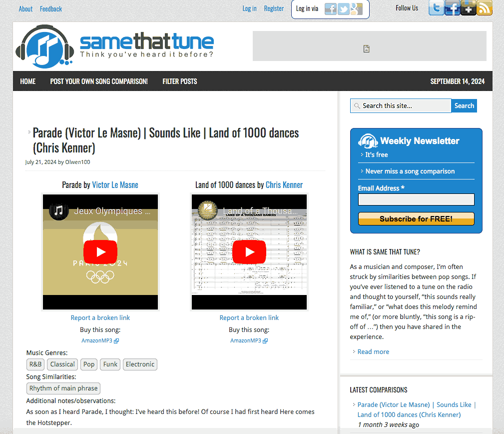Play the Land of a Thousand Dances video
This screenshot has width=504, height=434.
coord(249,252)
